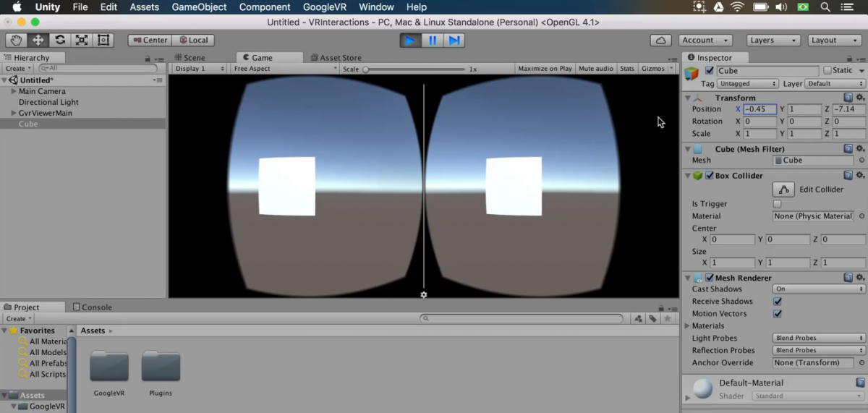This screenshot has height=413, width=868.
Task: Open the Hierarchy Create dropdown
Action: 18,69
